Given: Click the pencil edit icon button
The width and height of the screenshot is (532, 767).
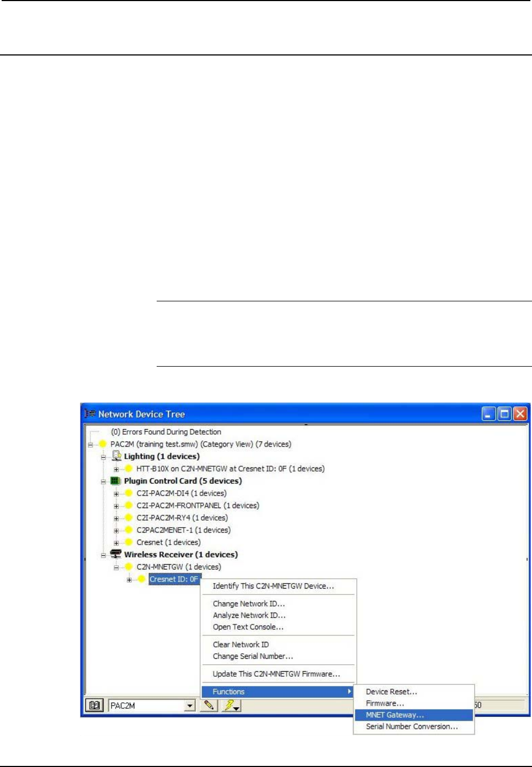Looking at the screenshot, I should pos(208,706).
